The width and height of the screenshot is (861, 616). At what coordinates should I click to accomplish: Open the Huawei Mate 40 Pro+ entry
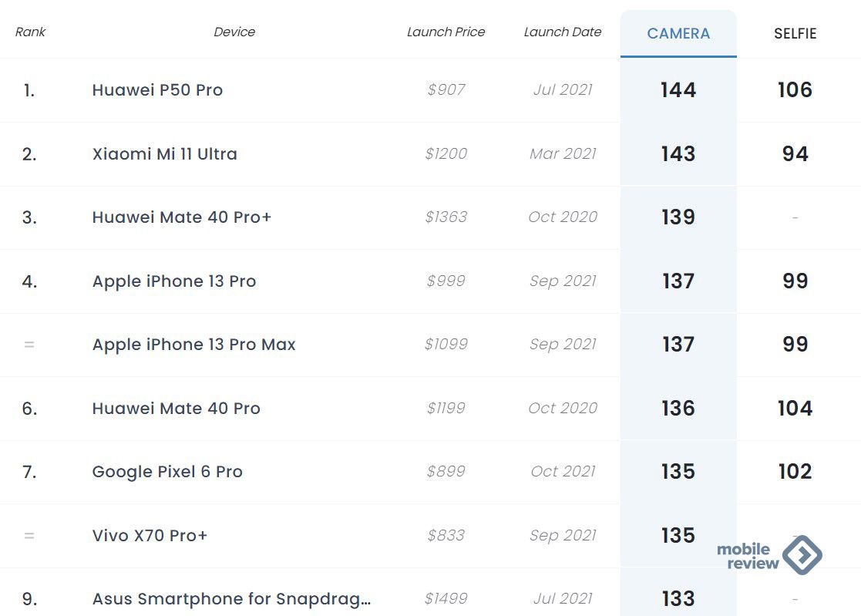(x=182, y=217)
